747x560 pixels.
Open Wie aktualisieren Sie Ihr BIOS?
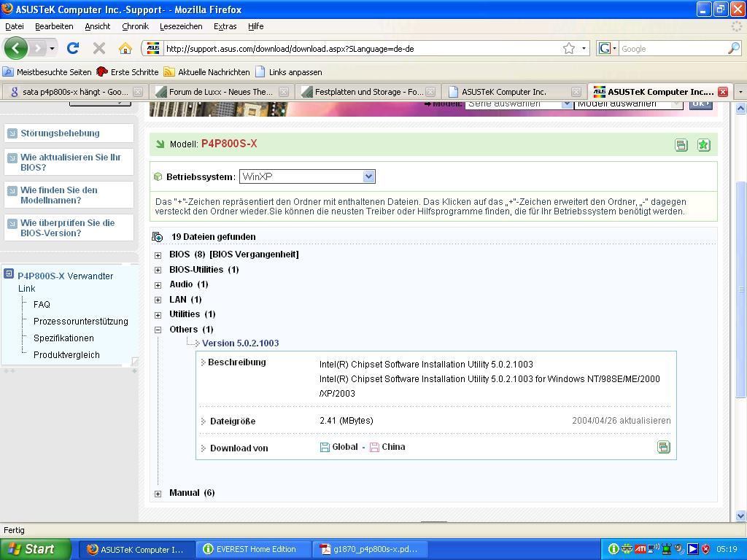(x=71, y=162)
